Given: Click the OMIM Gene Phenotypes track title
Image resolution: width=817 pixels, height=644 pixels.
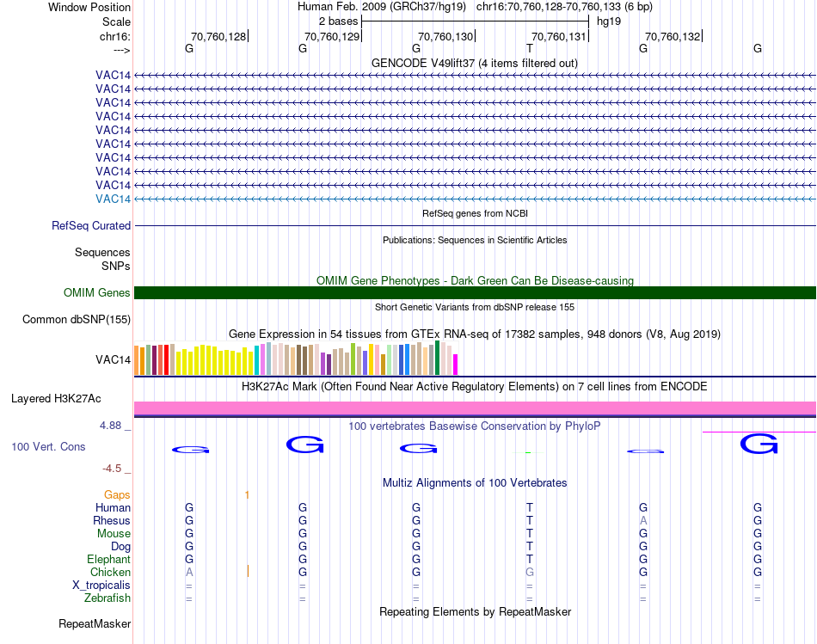Looking at the screenshot, I should 475,280.
